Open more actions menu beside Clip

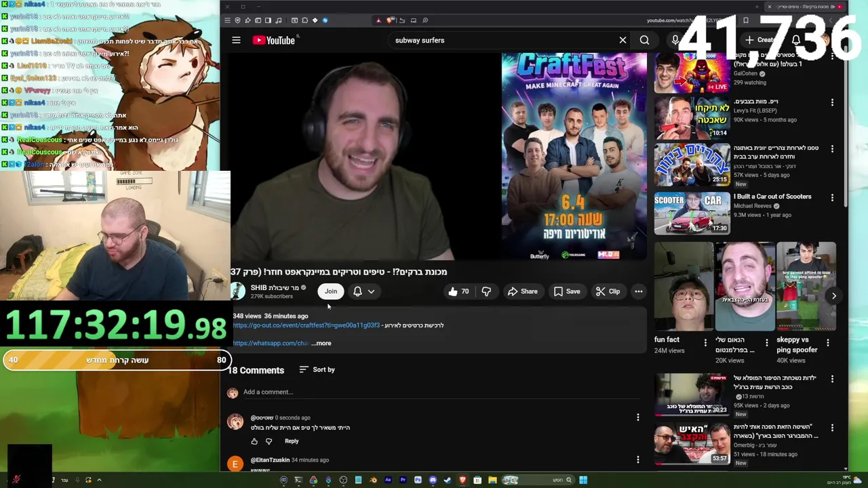pos(638,291)
